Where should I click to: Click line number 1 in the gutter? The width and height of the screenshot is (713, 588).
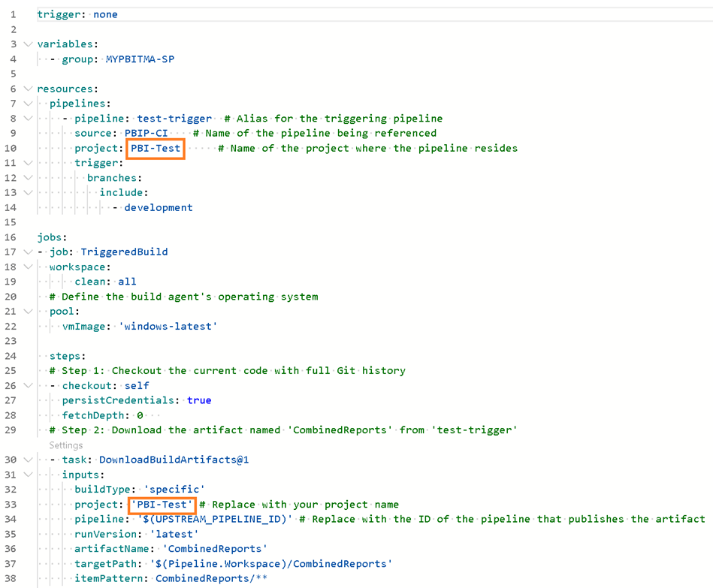pos(13,14)
